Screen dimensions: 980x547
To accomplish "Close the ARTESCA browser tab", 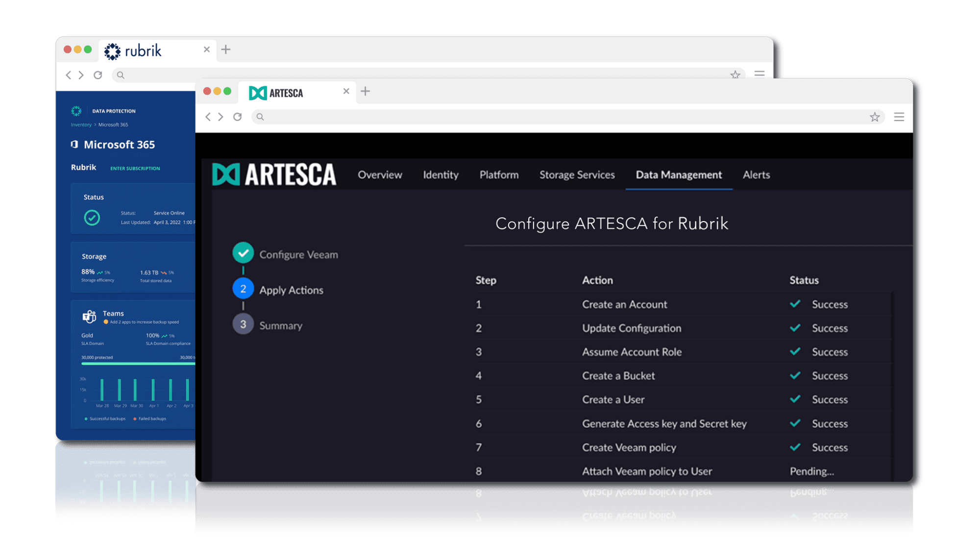I will tap(346, 91).
